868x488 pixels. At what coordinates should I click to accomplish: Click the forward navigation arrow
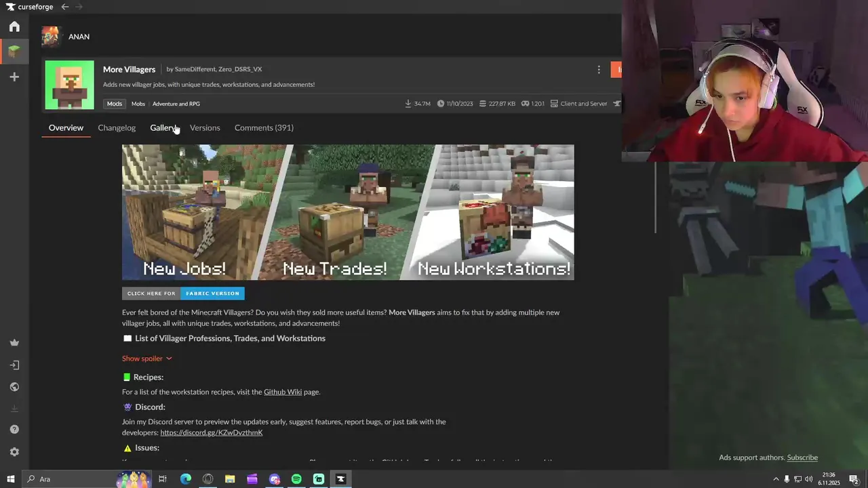click(79, 7)
